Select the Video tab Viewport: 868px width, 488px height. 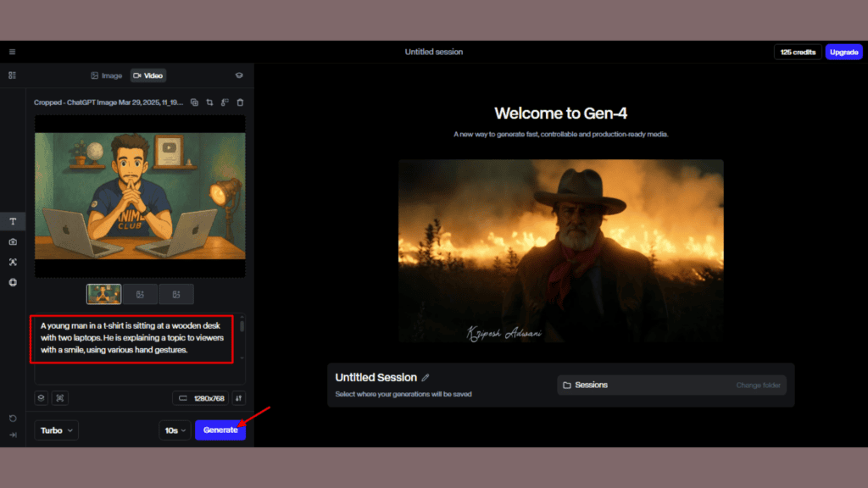147,75
